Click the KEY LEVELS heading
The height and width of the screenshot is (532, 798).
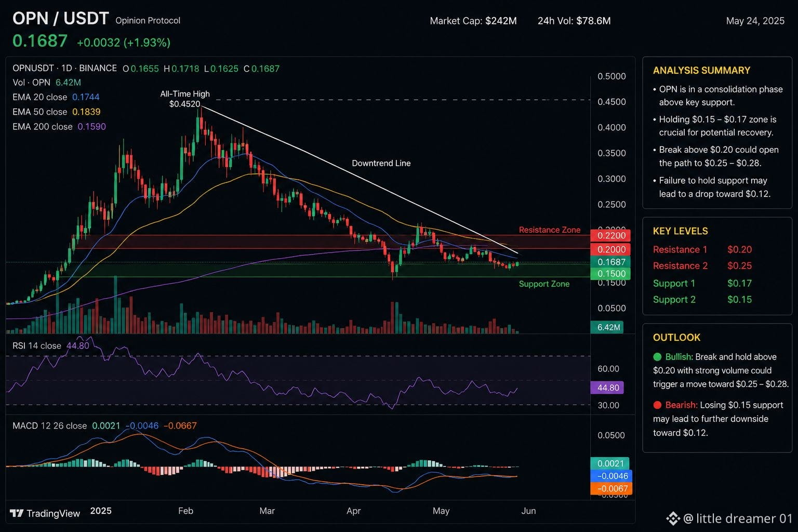pos(681,231)
